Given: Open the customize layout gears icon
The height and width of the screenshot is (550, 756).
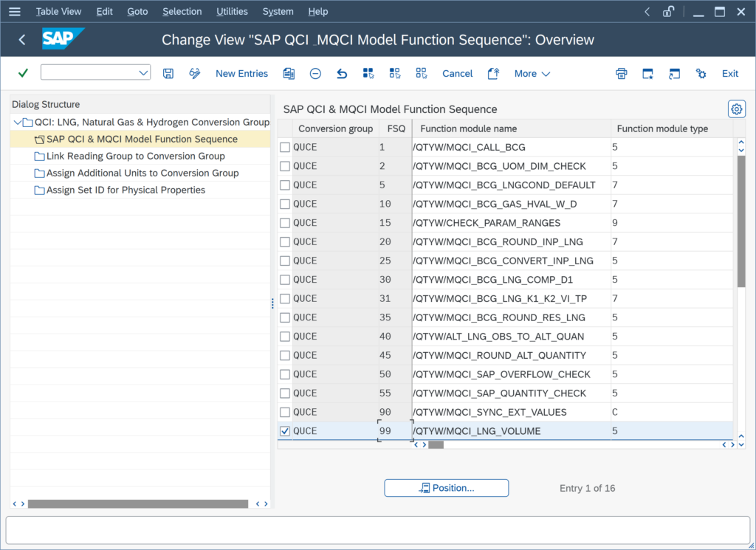Looking at the screenshot, I should 701,73.
